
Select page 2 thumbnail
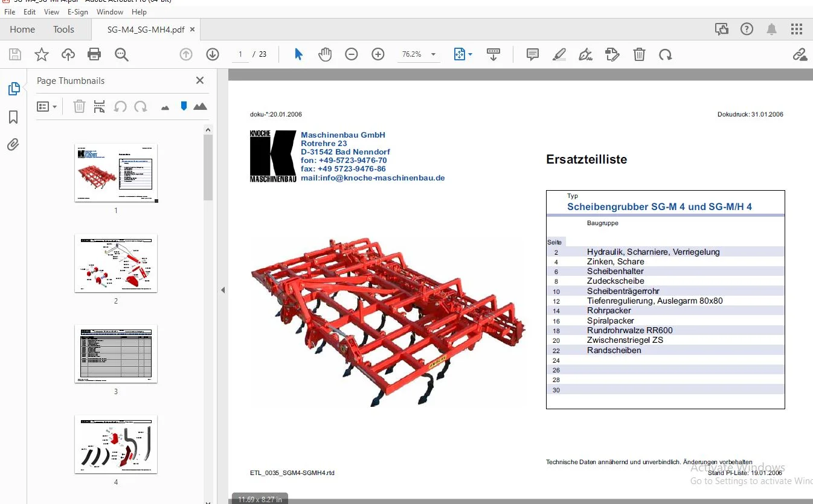116,263
